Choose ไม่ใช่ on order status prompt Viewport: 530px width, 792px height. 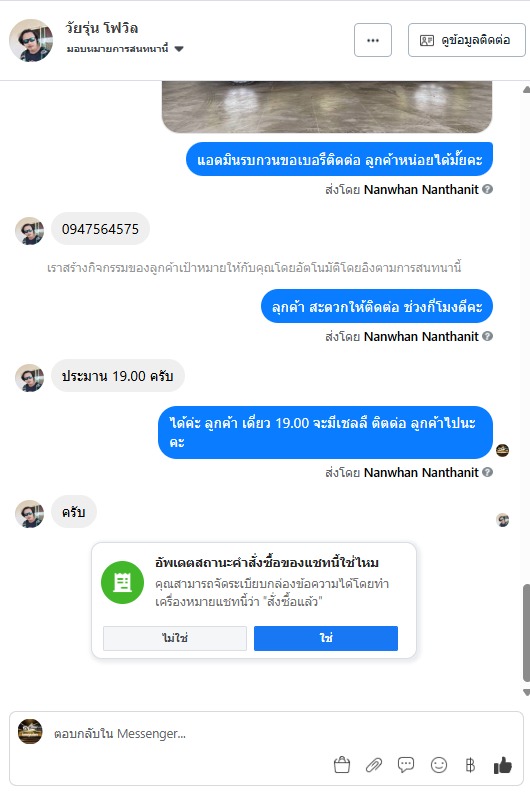[175, 638]
